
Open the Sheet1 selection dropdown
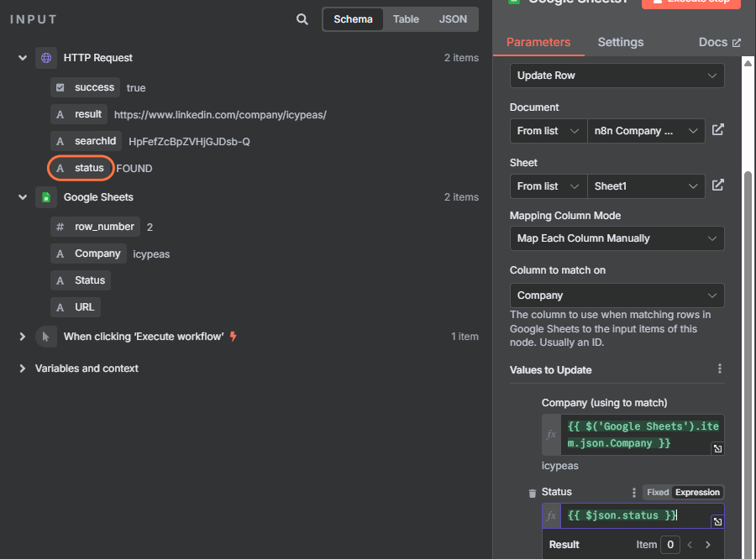(646, 186)
